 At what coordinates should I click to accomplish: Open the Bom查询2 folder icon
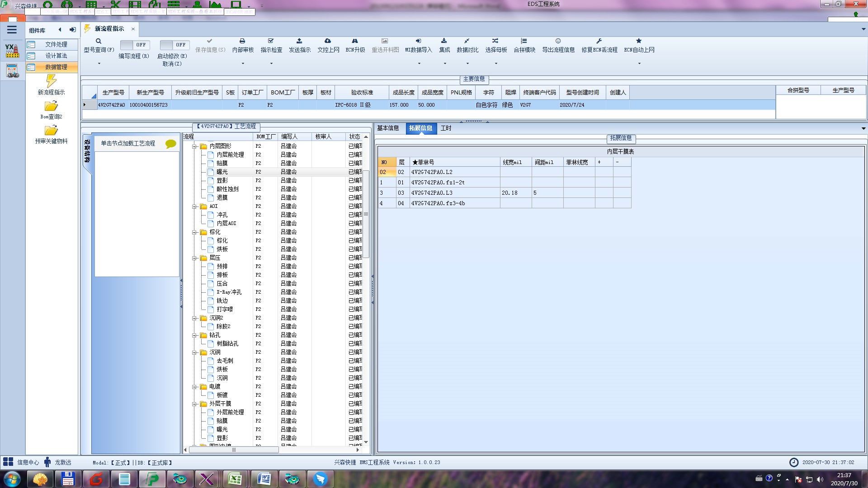[x=51, y=106]
